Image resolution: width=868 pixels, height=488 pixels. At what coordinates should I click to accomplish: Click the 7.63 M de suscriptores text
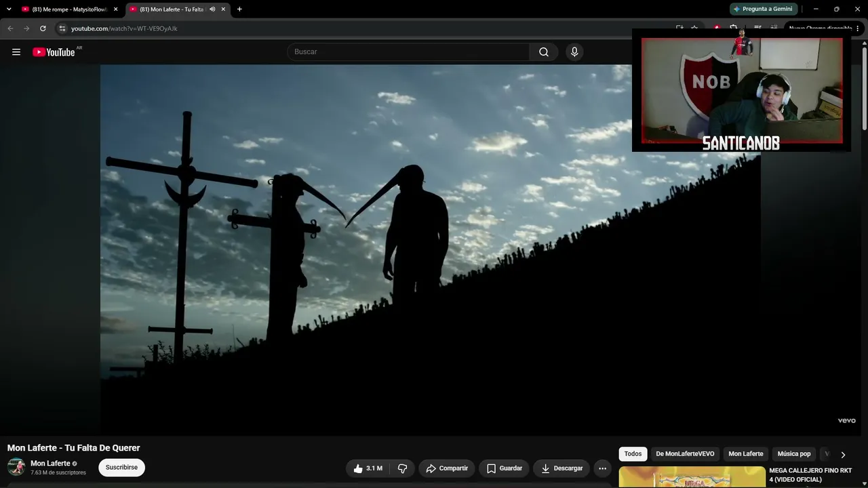click(x=58, y=472)
